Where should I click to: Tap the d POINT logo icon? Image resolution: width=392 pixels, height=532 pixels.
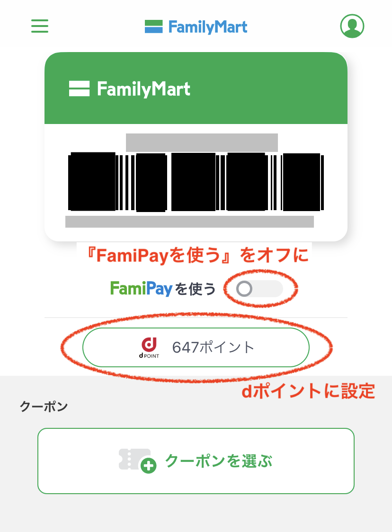(149, 348)
